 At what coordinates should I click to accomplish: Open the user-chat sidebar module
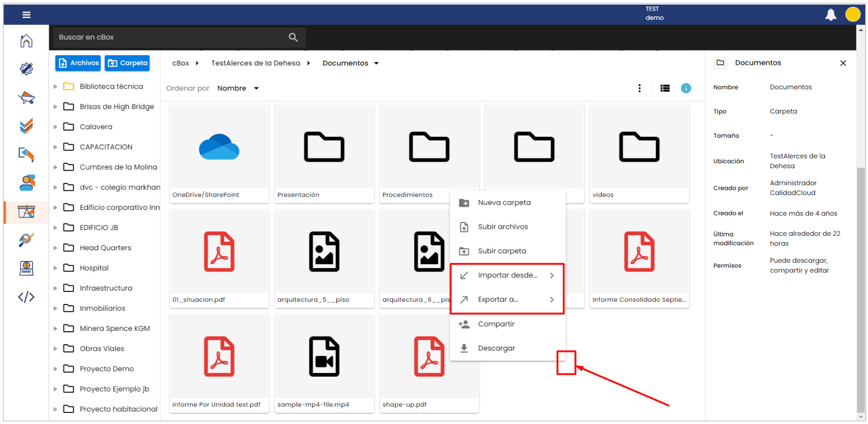tap(27, 183)
